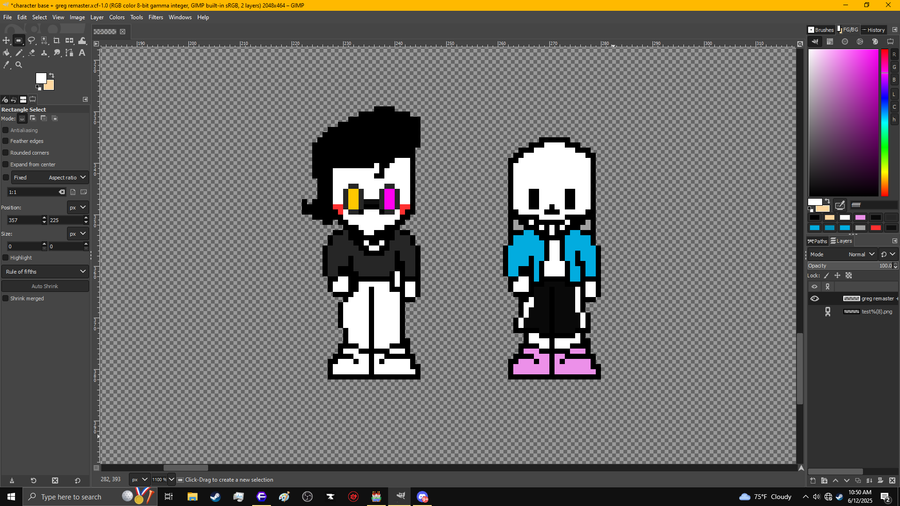This screenshot has height=506, width=900.
Task: Open File Explorer from the taskbar
Action: click(192, 497)
